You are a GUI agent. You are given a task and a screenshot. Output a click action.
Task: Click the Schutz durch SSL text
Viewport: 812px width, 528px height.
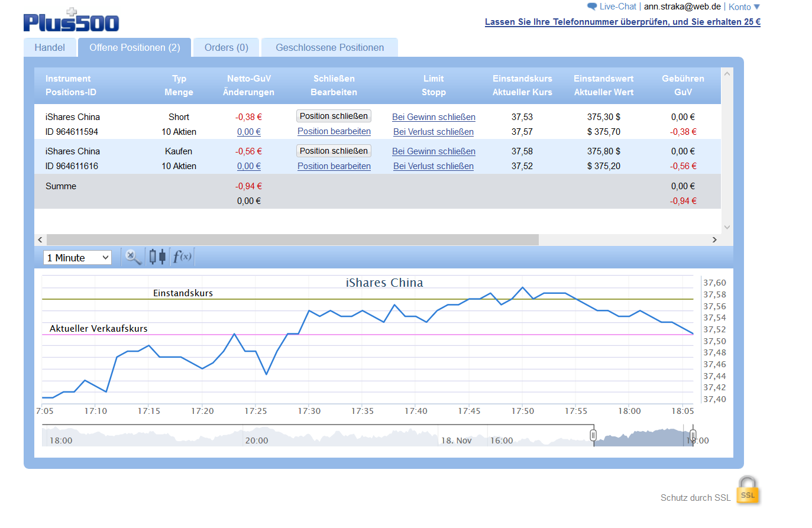point(695,498)
